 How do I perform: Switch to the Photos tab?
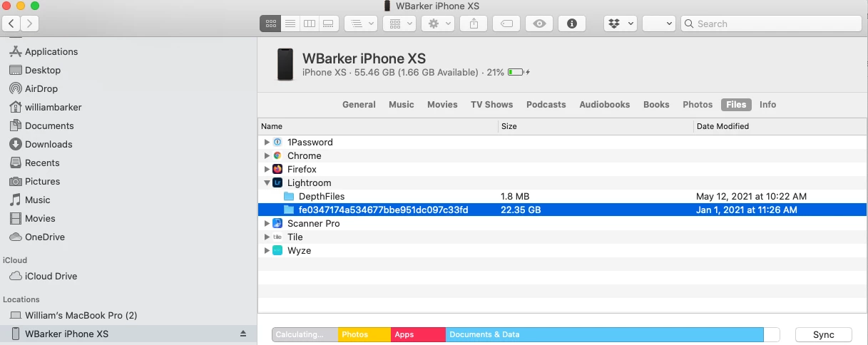pos(698,104)
